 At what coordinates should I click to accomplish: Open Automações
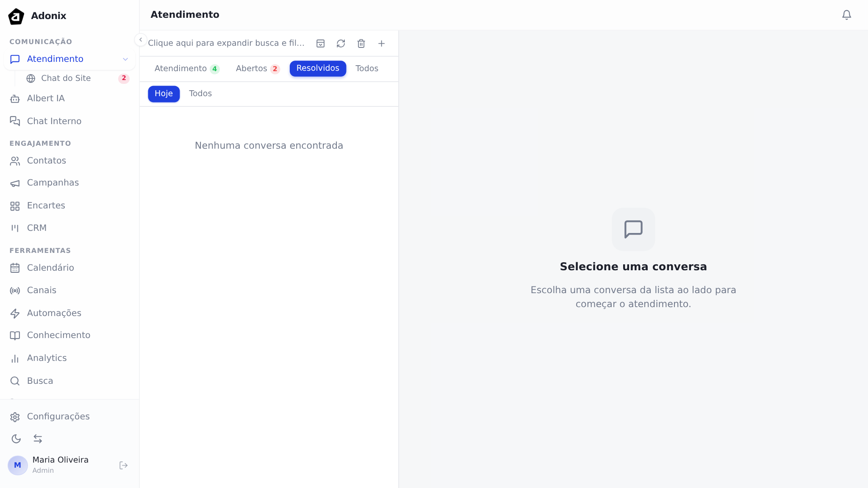tap(69, 313)
